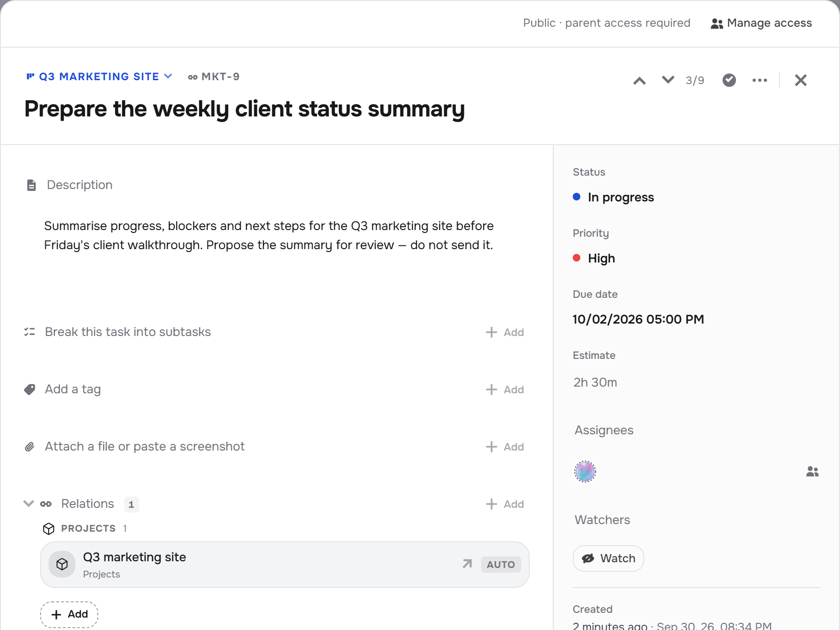Click the description paragraph to edit
Viewport: 840px width, 630px height.
pyautogui.click(x=269, y=235)
